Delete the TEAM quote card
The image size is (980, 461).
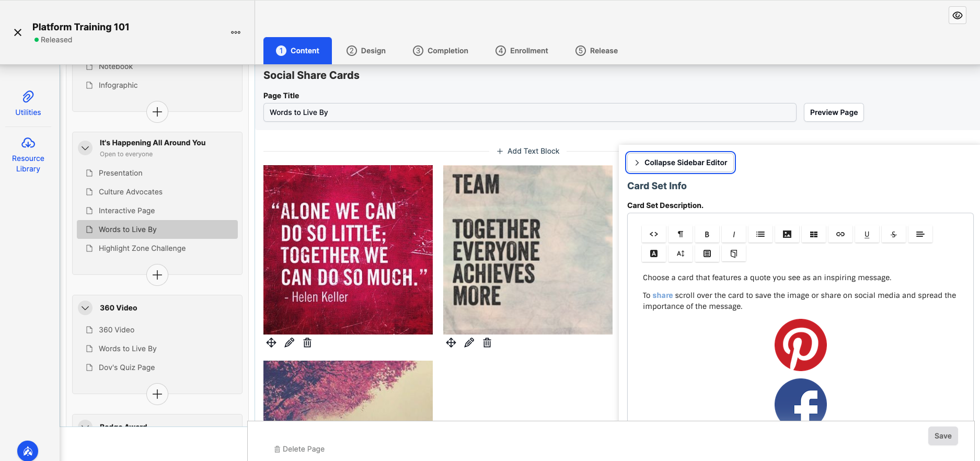(487, 342)
